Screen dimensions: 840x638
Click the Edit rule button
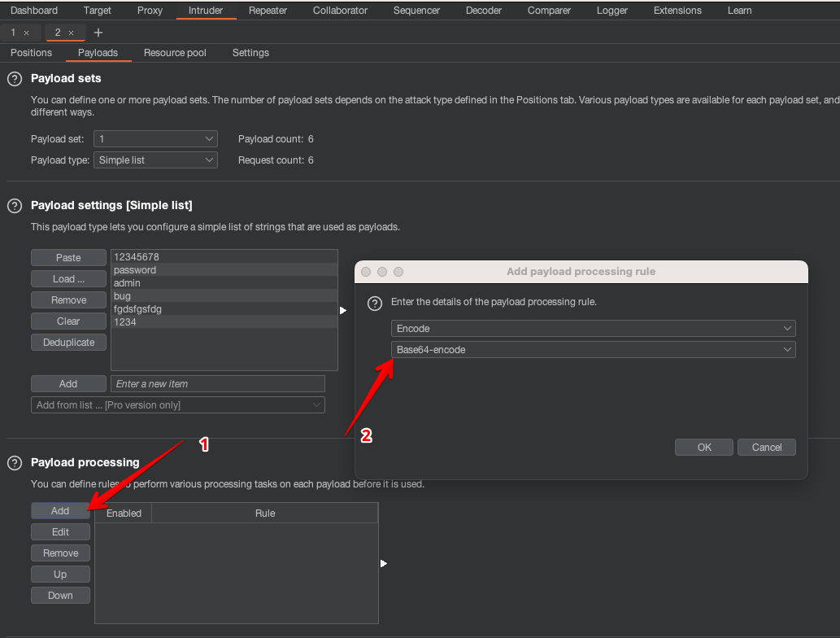[60, 532]
